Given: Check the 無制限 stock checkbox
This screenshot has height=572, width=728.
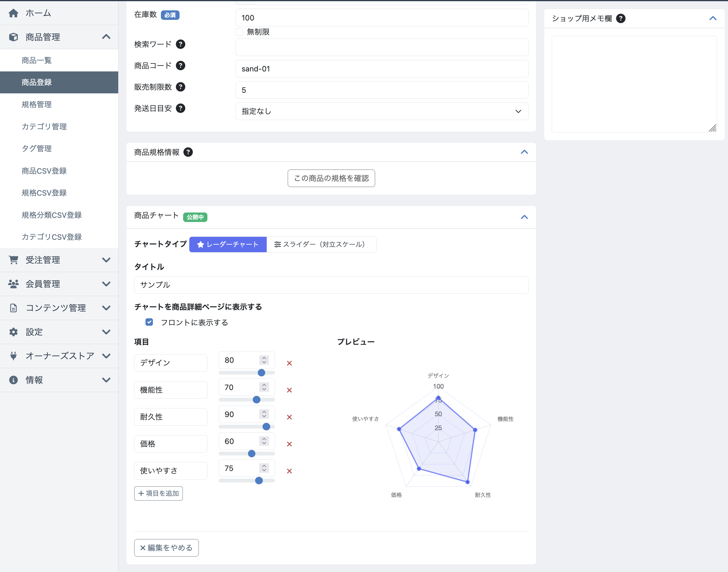Looking at the screenshot, I should pos(239,32).
